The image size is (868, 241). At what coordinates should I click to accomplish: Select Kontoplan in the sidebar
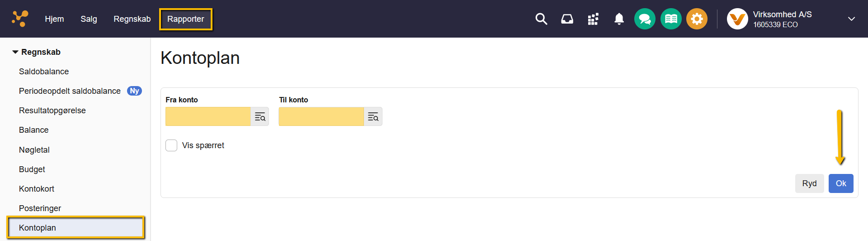tap(38, 228)
